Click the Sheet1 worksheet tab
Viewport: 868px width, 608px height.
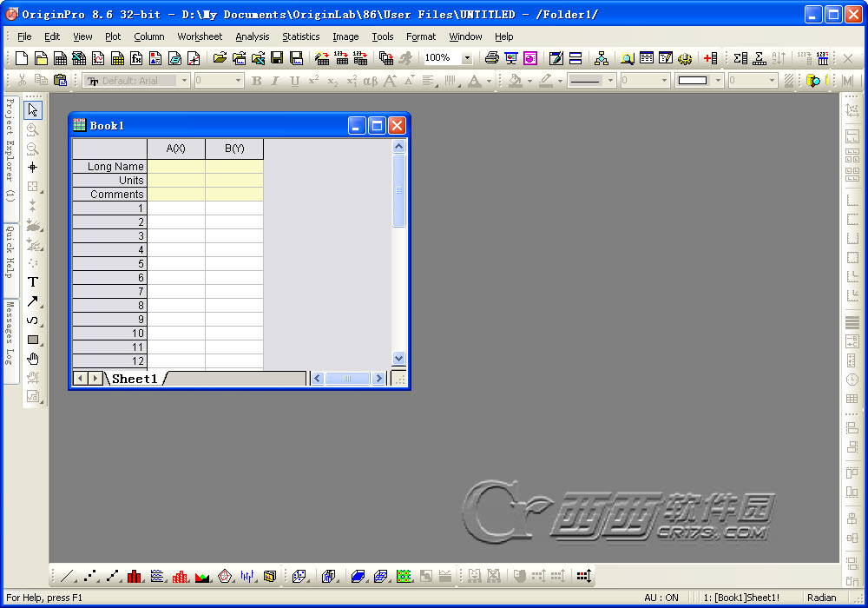tap(135, 379)
